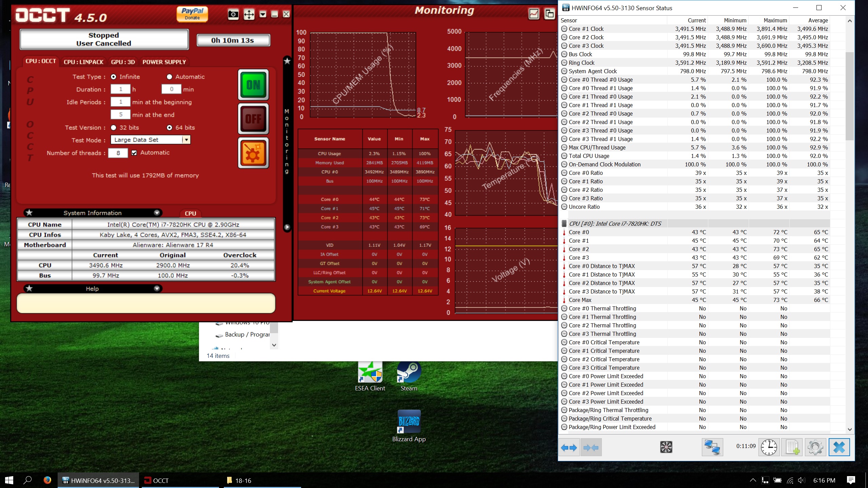
Task: Click the System Information star icon
Action: coord(29,212)
